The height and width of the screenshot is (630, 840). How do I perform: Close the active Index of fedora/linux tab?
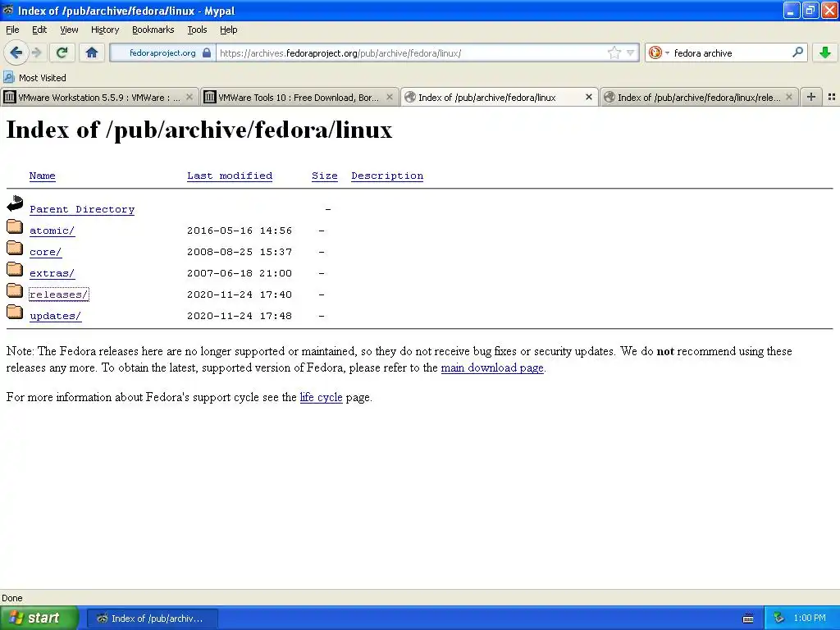[x=589, y=97]
